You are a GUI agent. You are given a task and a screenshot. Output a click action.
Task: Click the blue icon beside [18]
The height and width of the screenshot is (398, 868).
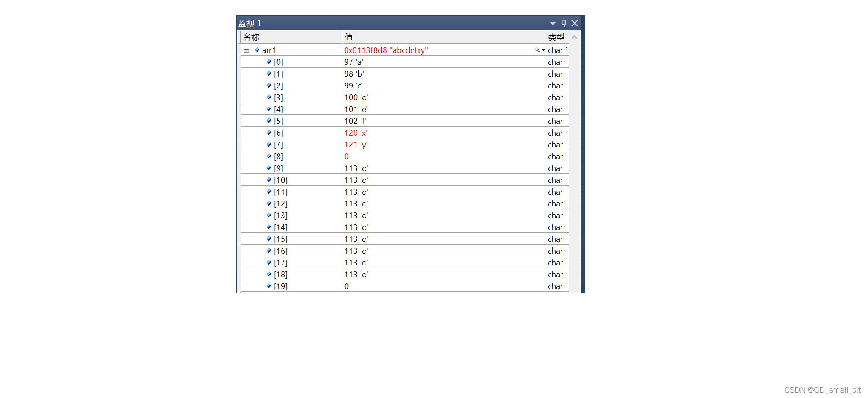269,274
